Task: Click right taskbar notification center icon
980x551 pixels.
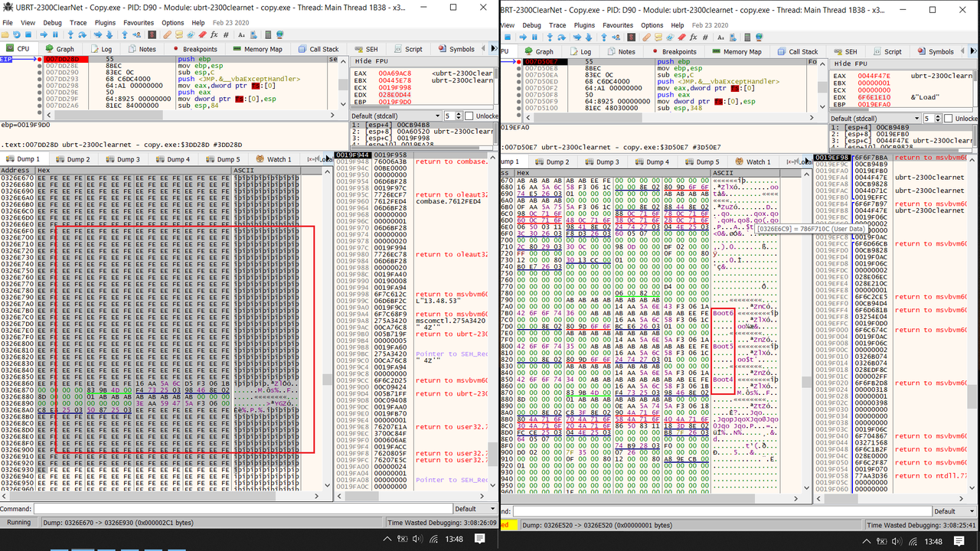Action: 959,541
